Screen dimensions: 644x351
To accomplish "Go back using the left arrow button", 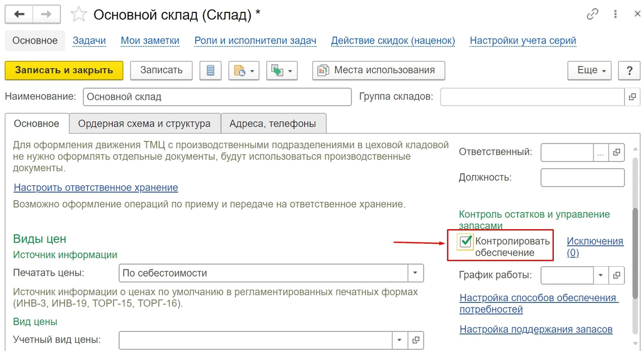I will 19,14.
